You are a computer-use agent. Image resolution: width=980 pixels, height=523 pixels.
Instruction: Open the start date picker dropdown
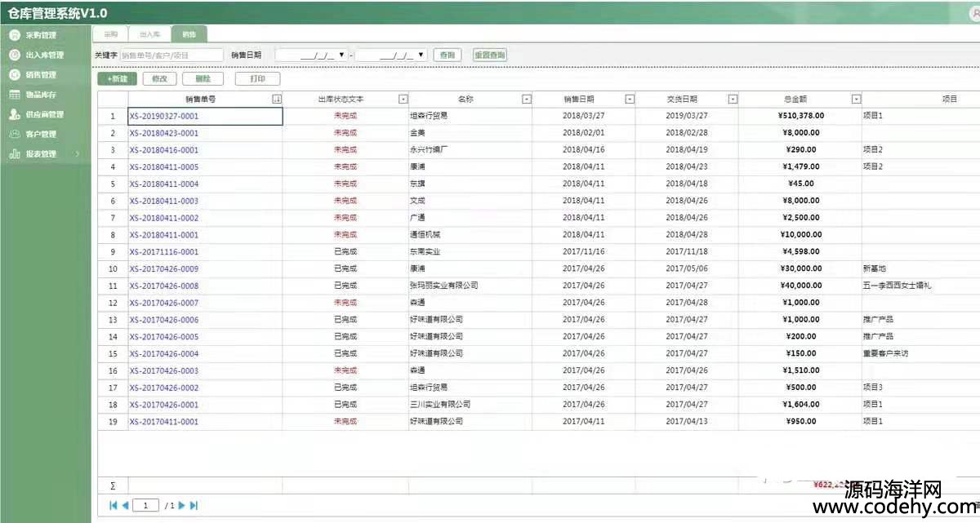coord(341,55)
